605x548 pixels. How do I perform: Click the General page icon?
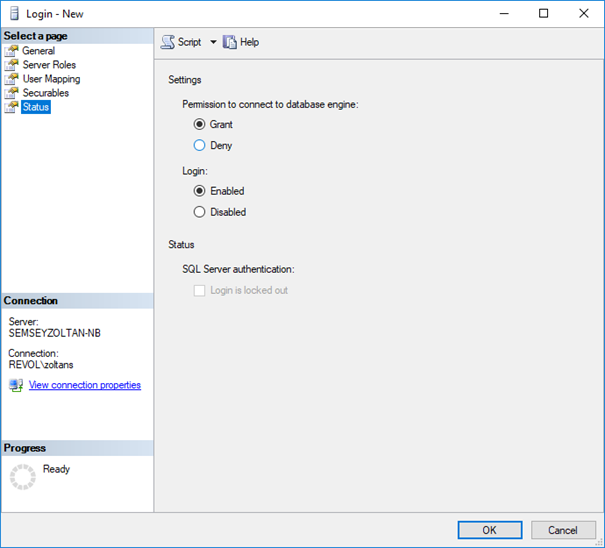pos(12,51)
